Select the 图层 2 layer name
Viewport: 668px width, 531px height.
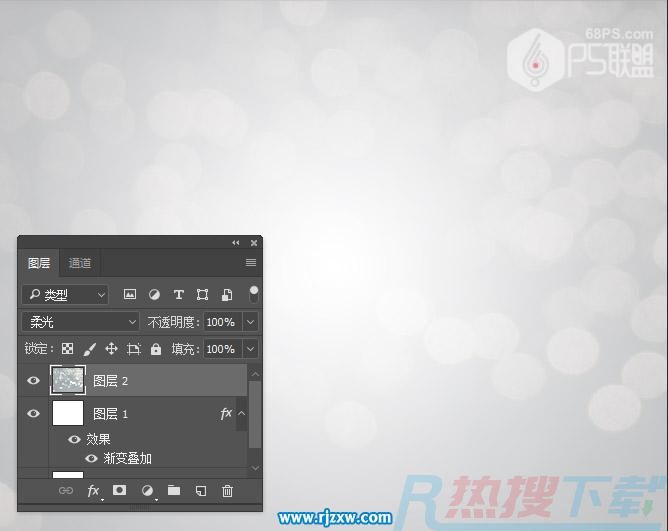[x=110, y=381]
